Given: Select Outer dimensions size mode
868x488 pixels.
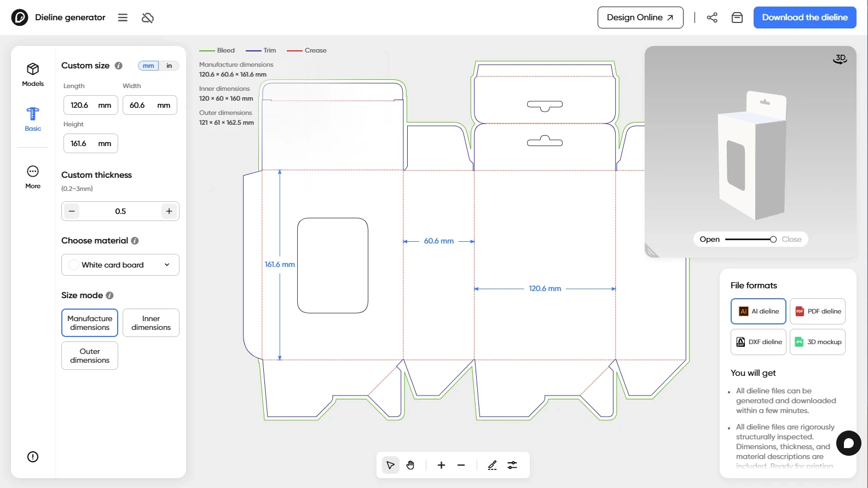Looking at the screenshot, I should click(90, 356).
